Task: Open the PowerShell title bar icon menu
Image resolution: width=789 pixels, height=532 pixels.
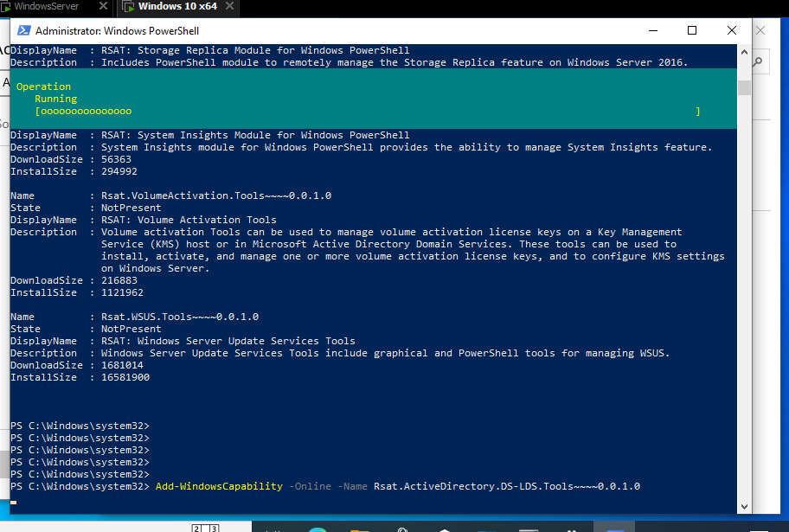Action: 23,30
